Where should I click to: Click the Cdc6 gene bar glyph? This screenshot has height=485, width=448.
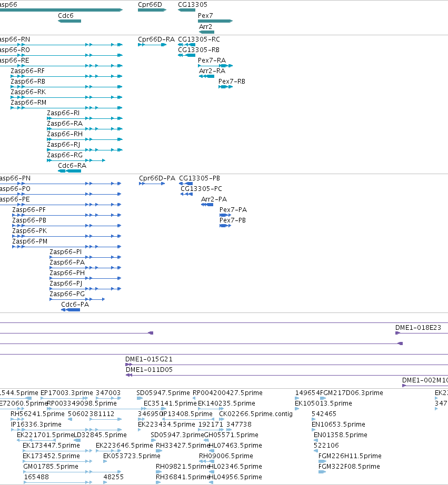69,21
